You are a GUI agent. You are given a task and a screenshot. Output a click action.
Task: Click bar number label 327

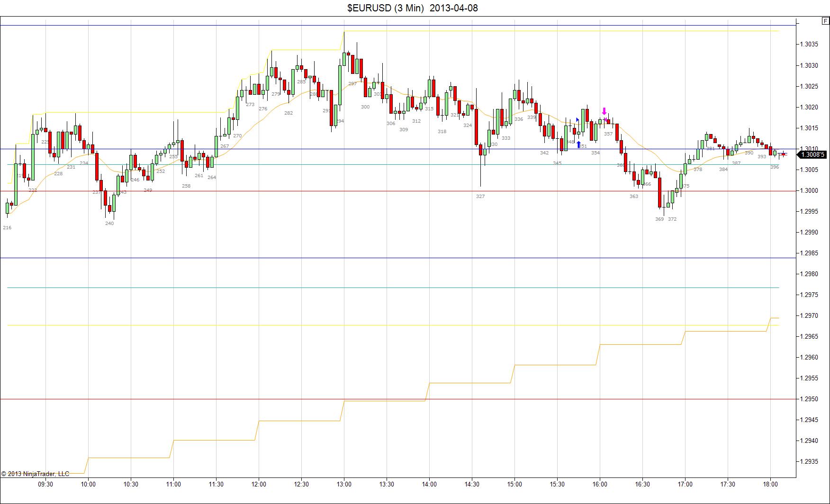tap(480, 196)
